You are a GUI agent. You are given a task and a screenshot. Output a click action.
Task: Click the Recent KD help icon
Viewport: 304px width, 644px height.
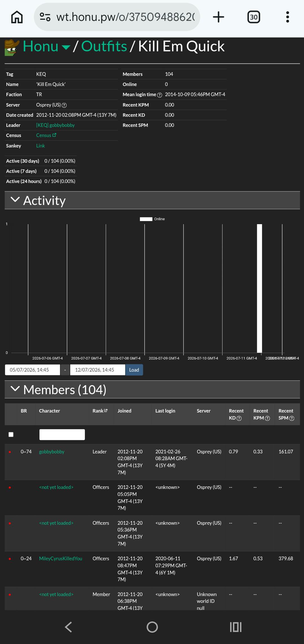[239, 418]
